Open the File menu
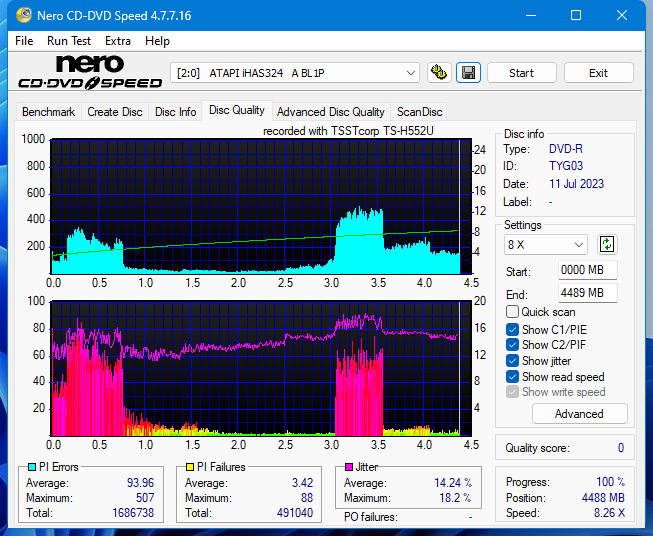The image size is (653, 536). (x=24, y=41)
